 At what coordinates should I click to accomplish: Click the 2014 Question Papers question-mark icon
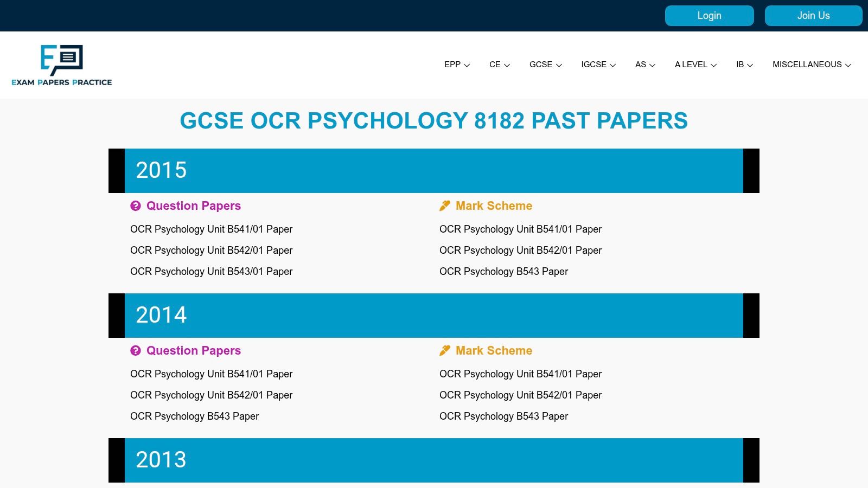(x=136, y=351)
